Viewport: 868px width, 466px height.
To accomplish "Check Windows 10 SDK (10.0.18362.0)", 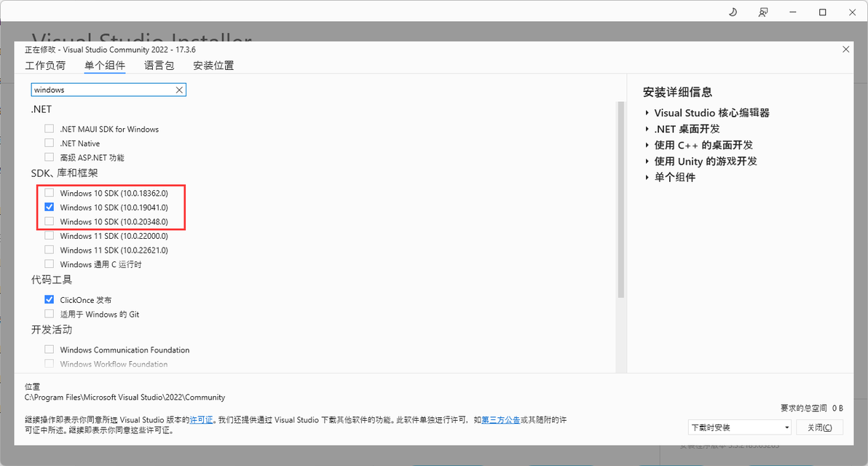I will point(50,193).
